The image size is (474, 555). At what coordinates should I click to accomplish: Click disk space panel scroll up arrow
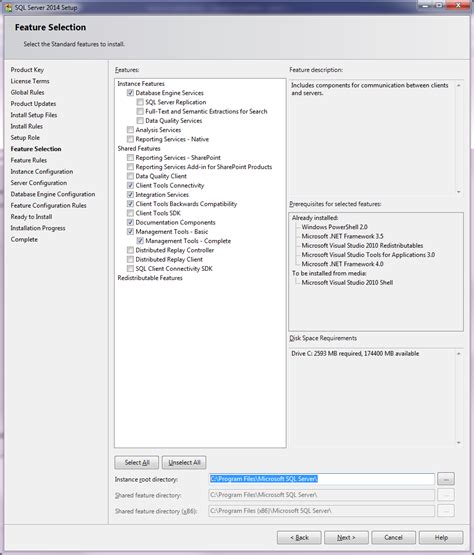(x=459, y=354)
